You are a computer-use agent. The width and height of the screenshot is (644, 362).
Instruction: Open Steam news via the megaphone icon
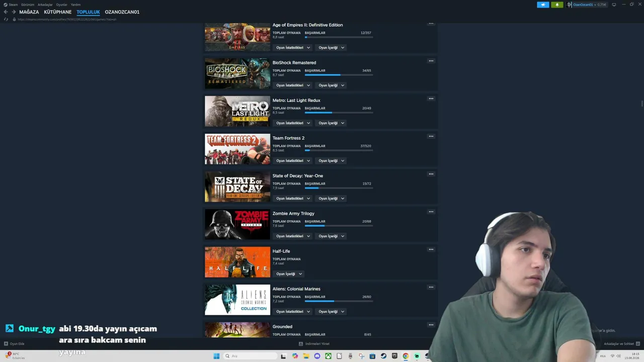pyautogui.click(x=543, y=5)
